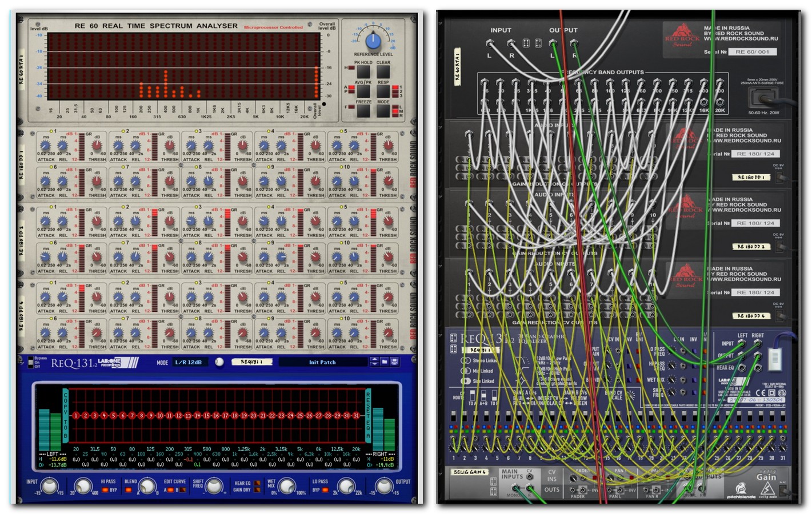The height and width of the screenshot is (514, 812).
Task: Toggle the HEAR EQ button
Action: click(258, 483)
